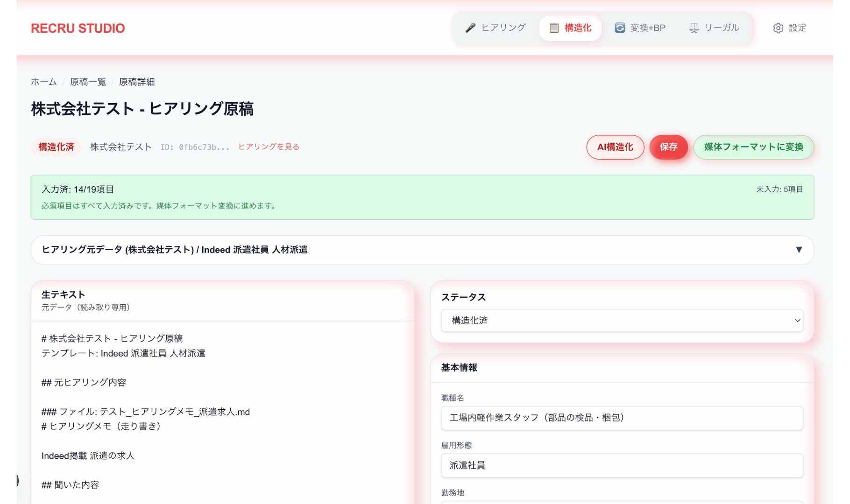This screenshot has height=504, width=850.
Task: Navigate to 原稿一覧 via breadcrumb
Action: (87, 82)
